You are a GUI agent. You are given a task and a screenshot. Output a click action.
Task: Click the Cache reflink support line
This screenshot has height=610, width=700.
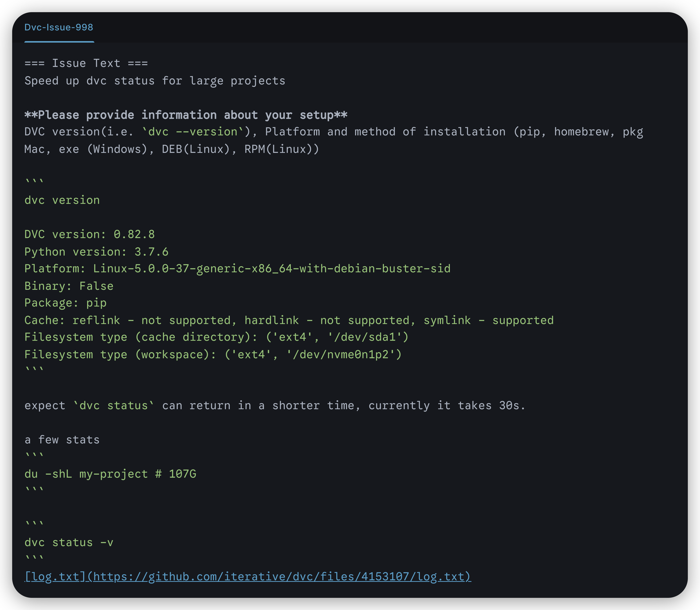click(289, 320)
